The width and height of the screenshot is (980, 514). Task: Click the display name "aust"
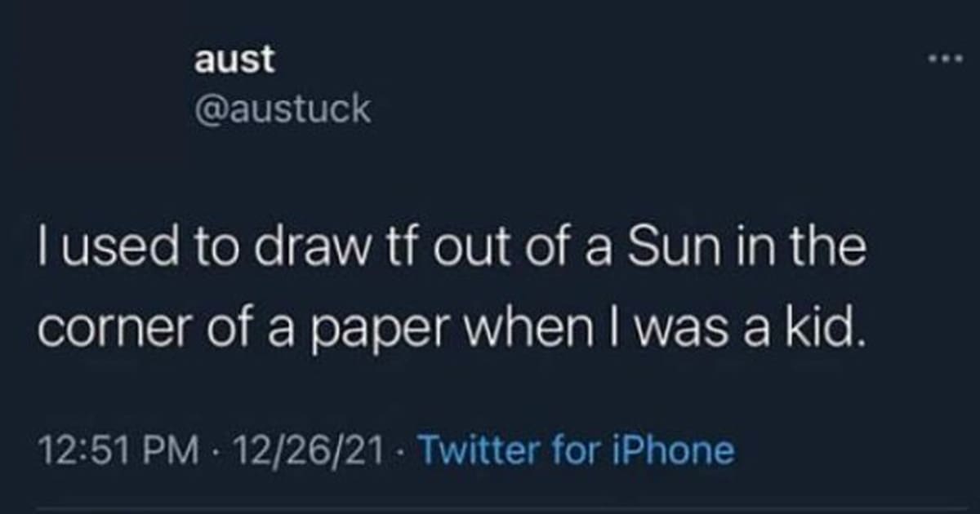[x=234, y=59]
